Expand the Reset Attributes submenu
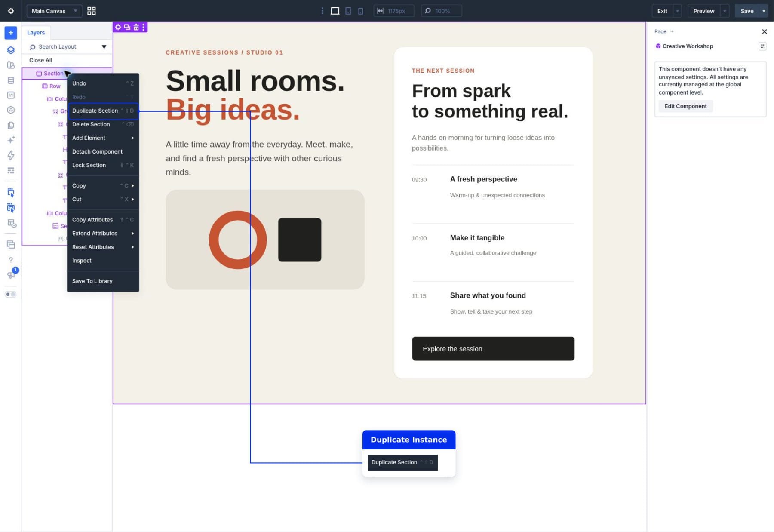The image size is (774, 532). click(103, 247)
